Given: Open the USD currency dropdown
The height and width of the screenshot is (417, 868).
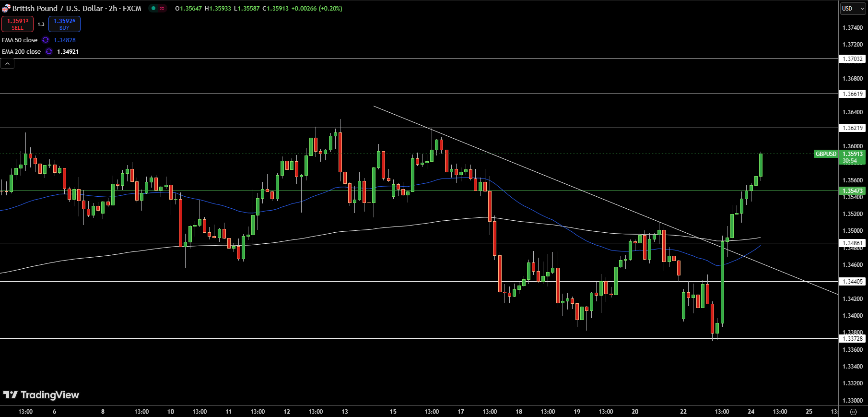Looking at the screenshot, I should tap(853, 8).
